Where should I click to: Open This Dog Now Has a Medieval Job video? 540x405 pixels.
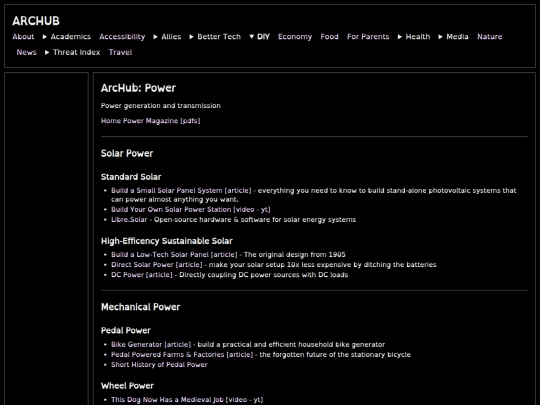187,400
